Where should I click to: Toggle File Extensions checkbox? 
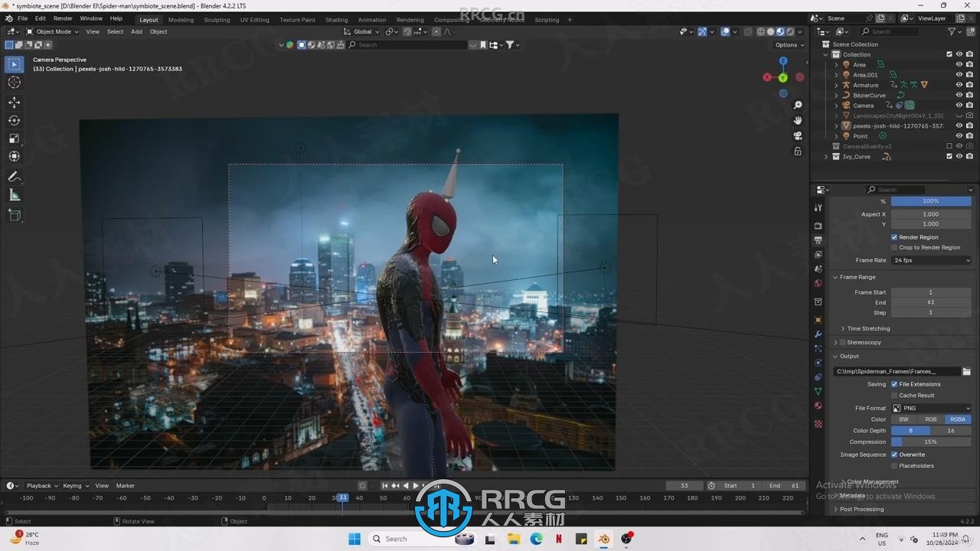click(894, 384)
